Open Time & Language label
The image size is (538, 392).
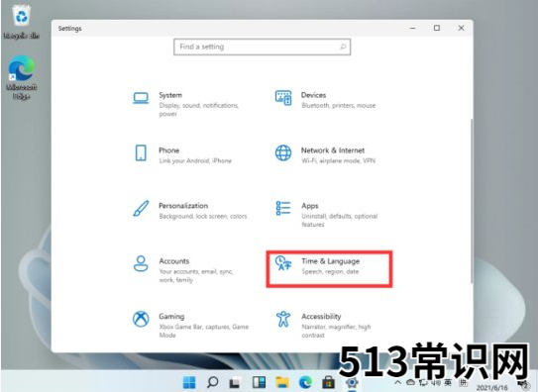click(x=330, y=261)
